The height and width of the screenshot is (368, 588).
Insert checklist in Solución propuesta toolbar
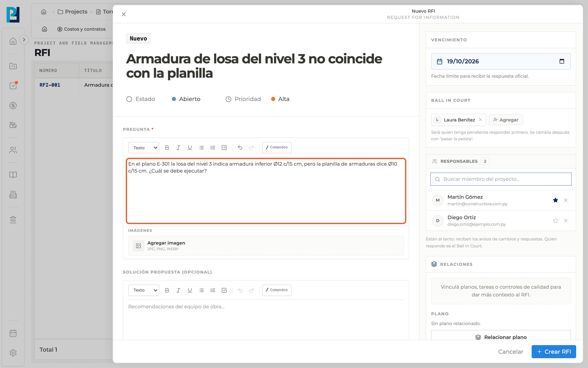click(x=224, y=290)
